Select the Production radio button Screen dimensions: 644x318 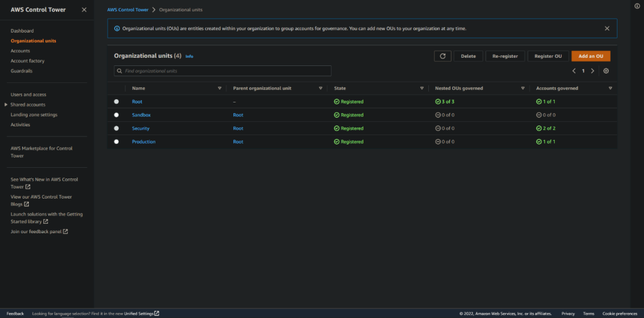pos(116,141)
